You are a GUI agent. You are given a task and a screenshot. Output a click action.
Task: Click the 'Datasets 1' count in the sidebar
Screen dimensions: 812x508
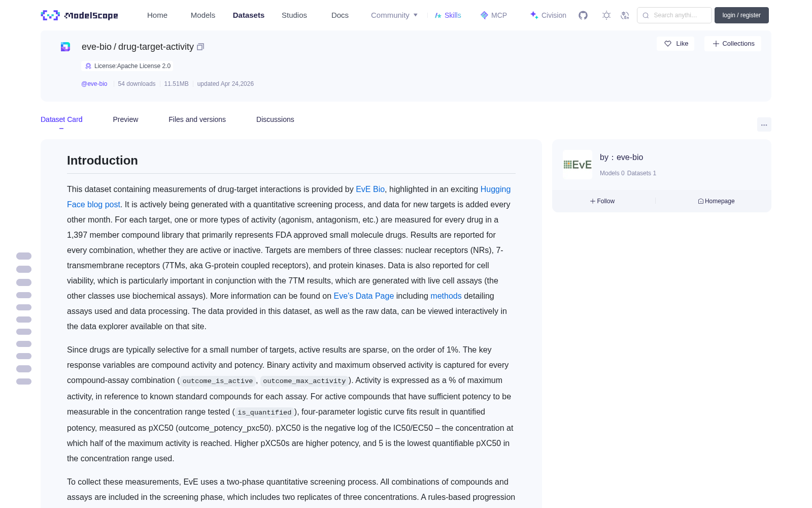click(x=641, y=173)
